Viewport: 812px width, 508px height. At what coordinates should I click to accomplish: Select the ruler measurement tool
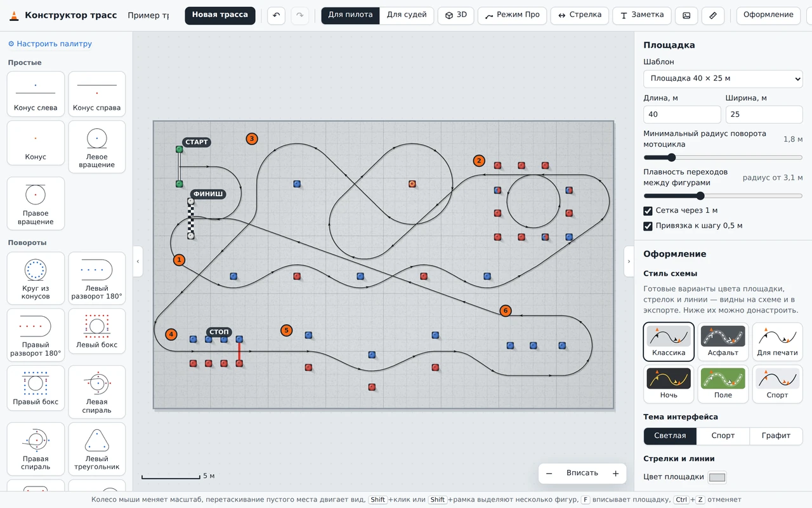[x=713, y=16]
